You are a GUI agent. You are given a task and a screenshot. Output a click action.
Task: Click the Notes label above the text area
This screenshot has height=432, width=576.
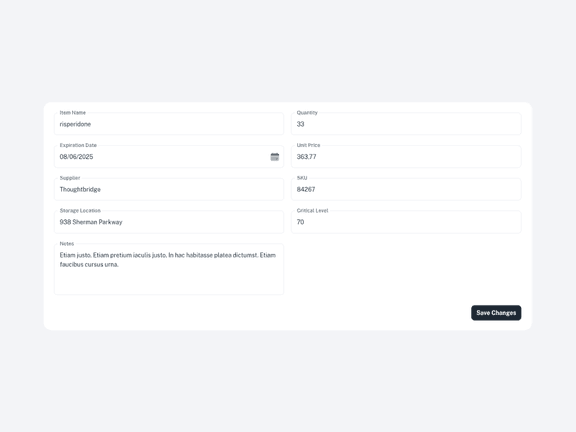(x=67, y=244)
